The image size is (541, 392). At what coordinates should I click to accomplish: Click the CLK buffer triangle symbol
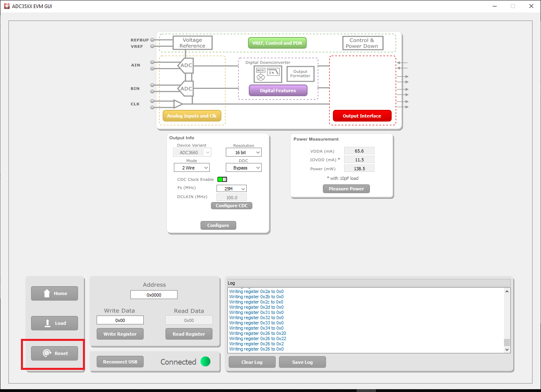coord(178,104)
